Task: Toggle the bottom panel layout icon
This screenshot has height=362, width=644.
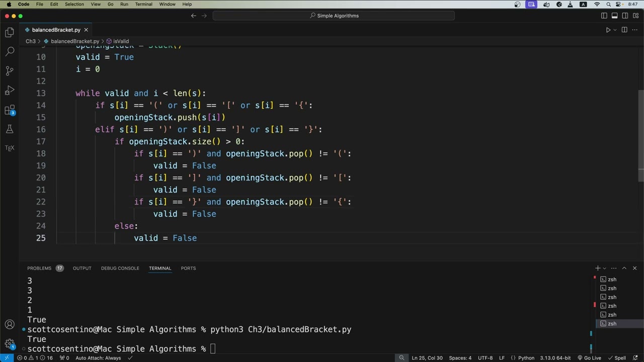Action: 614,16
